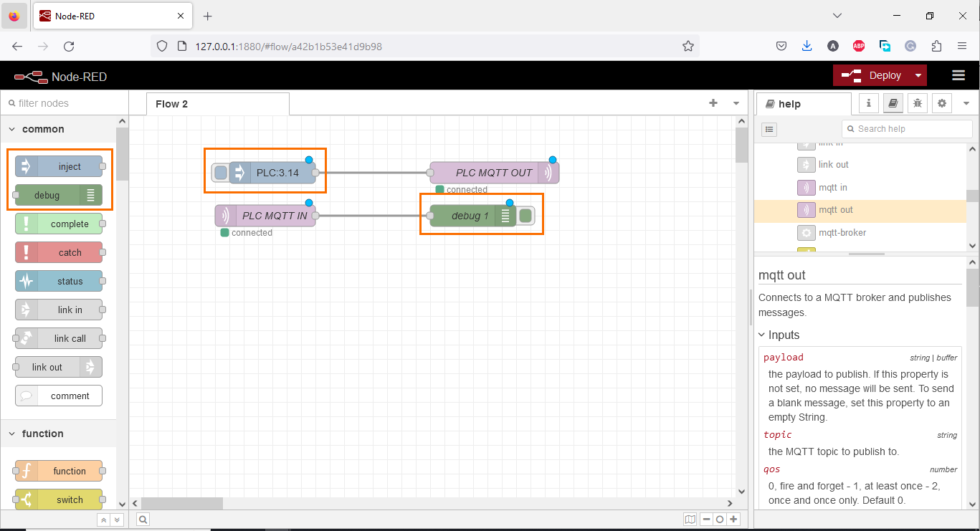980x531 pixels.
Task: Select the link call palette node
Action: 59,338
